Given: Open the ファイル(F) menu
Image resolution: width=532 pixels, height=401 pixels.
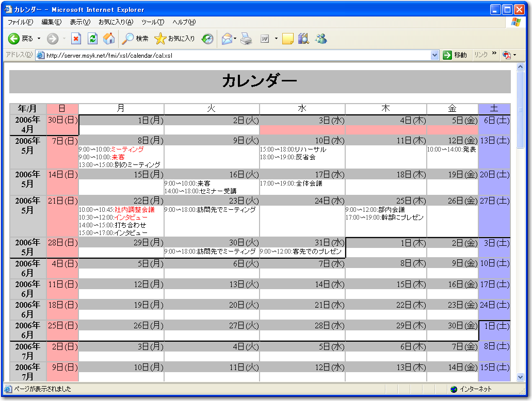Looking at the screenshot, I should click(x=20, y=22).
